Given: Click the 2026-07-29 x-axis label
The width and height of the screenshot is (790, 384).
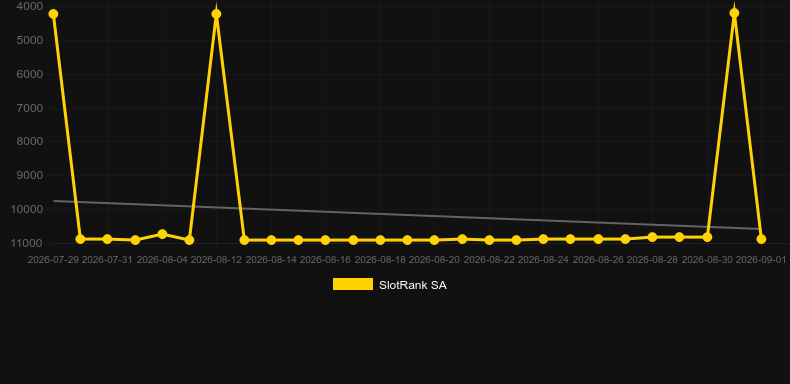Looking at the screenshot, I should 53,260.
